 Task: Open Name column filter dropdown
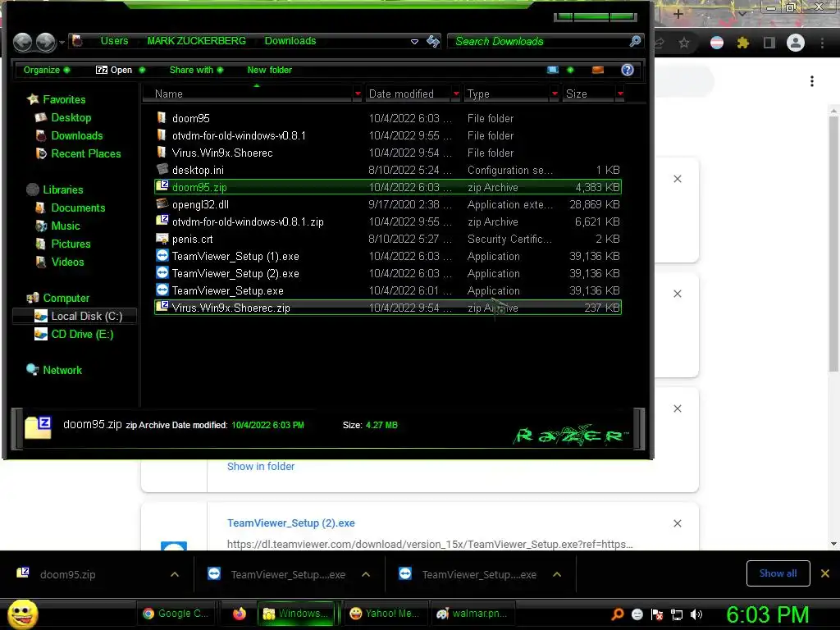[358, 94]
